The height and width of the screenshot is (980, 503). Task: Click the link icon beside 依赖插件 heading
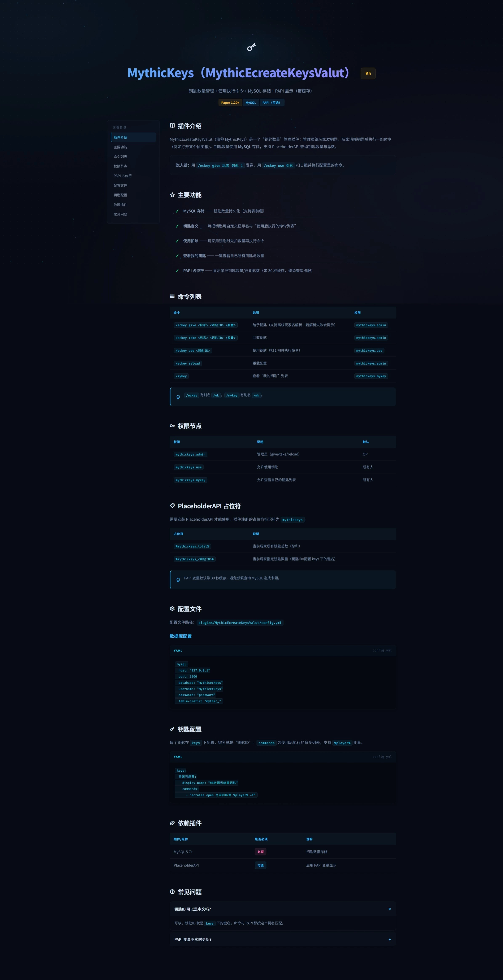pyautogui.click(x=172, y=823)
